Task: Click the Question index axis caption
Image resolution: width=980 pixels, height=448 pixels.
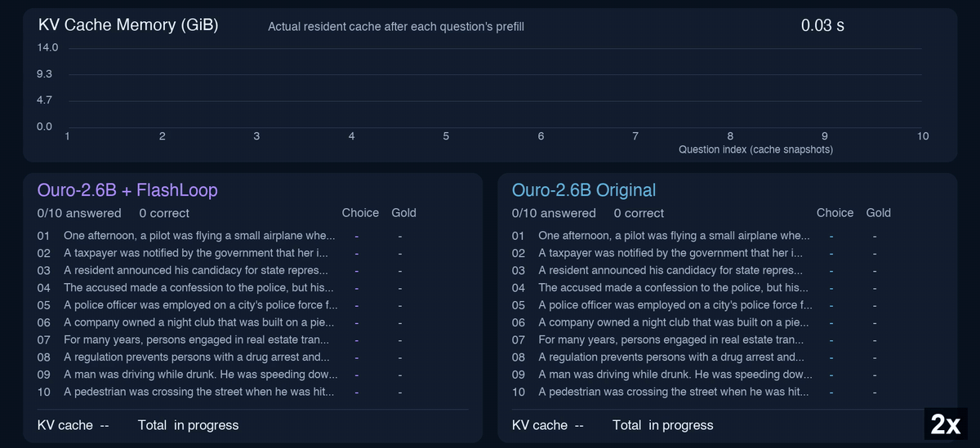Action: (755, 150)
